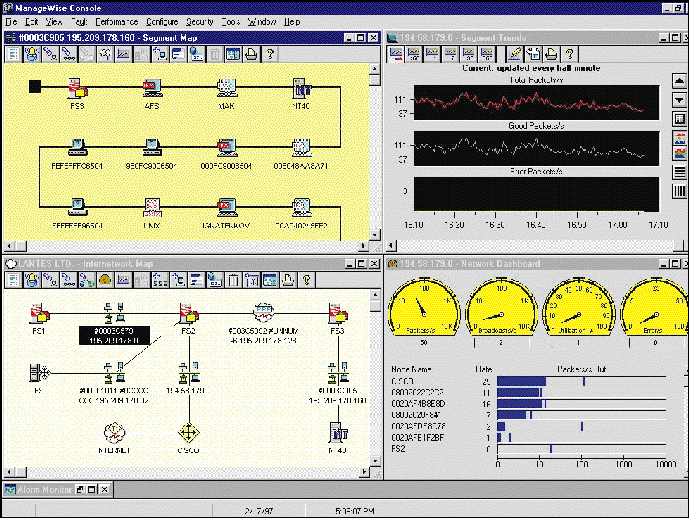Click the Segment Map scroll down arrow
The width and height of the screenshot is (689, 518).
point(375,235)
